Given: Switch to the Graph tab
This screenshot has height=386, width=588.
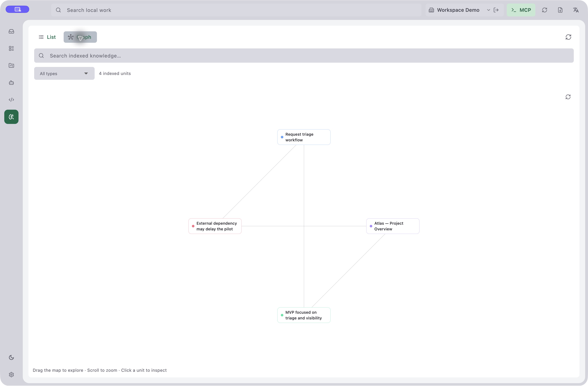Looking at the screenshot, I should click(x=80, y=37).
